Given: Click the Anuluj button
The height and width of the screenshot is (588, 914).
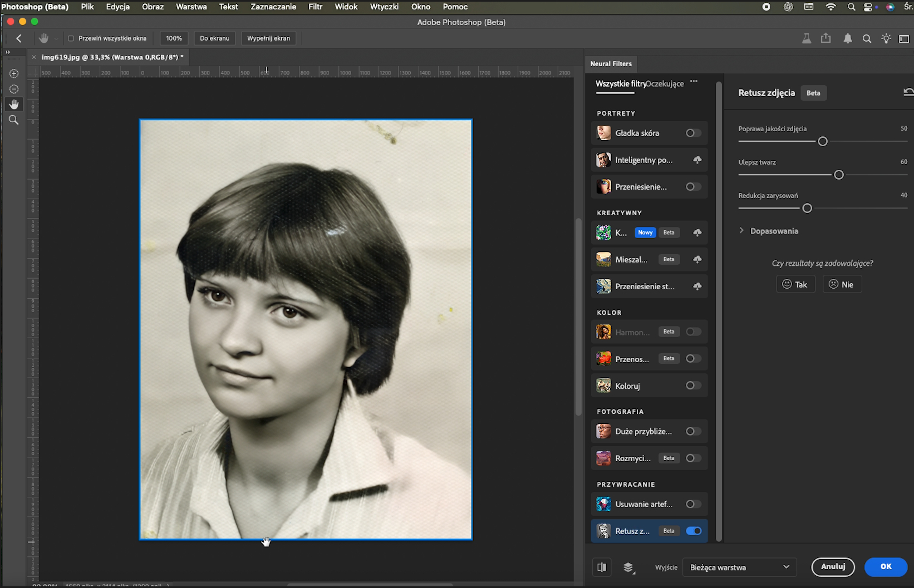Looking at the screenshot, I should 833,567.
